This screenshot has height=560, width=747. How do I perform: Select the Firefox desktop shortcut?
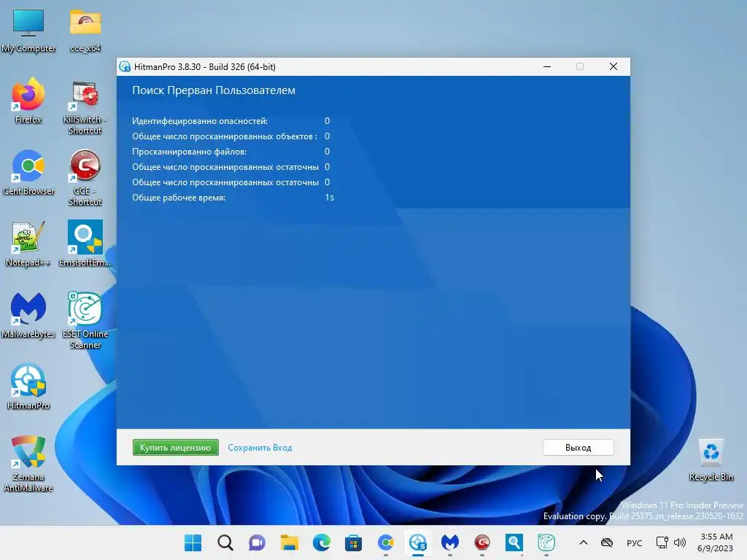[28, 101]
